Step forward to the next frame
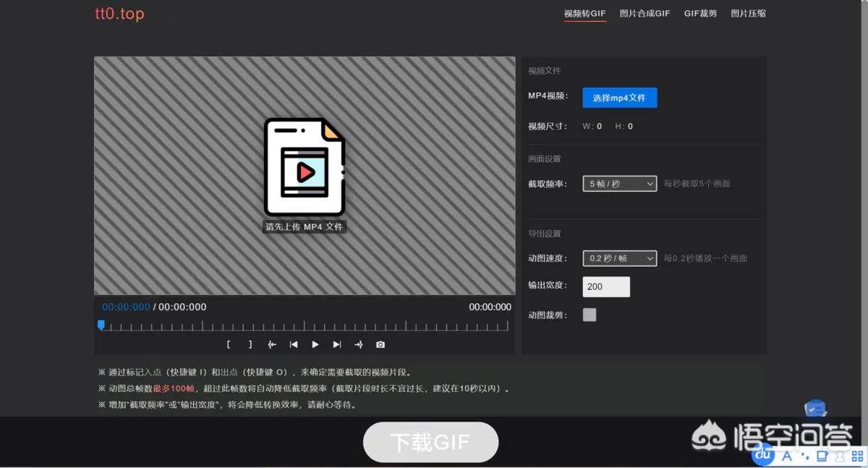The height and width of the screenshot is (468, 868). (337, 345)
